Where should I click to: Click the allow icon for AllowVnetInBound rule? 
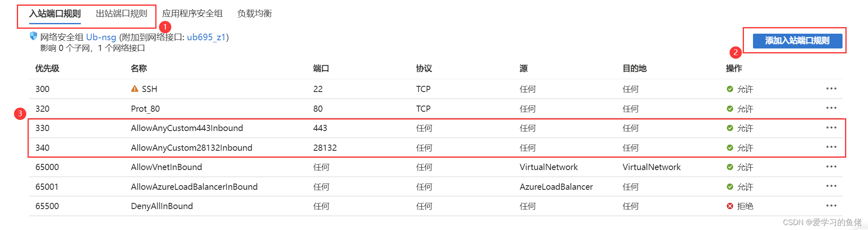tap(730, 167)
